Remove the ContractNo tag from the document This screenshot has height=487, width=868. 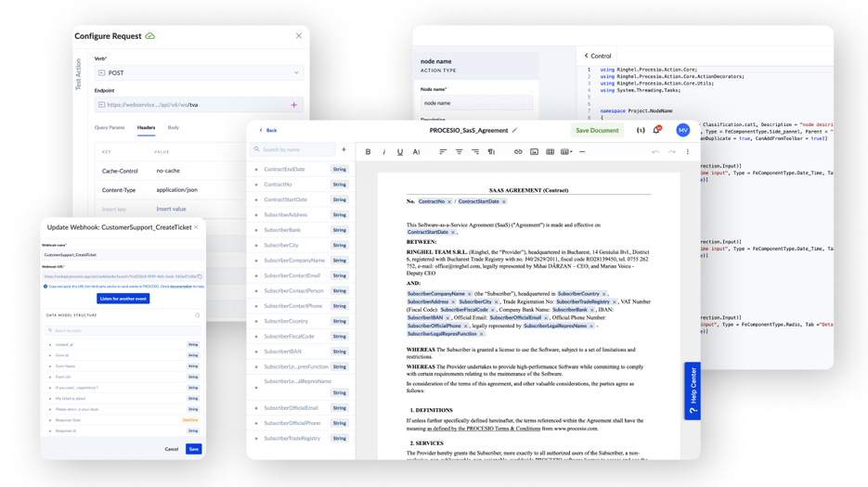tap(449, 201)
